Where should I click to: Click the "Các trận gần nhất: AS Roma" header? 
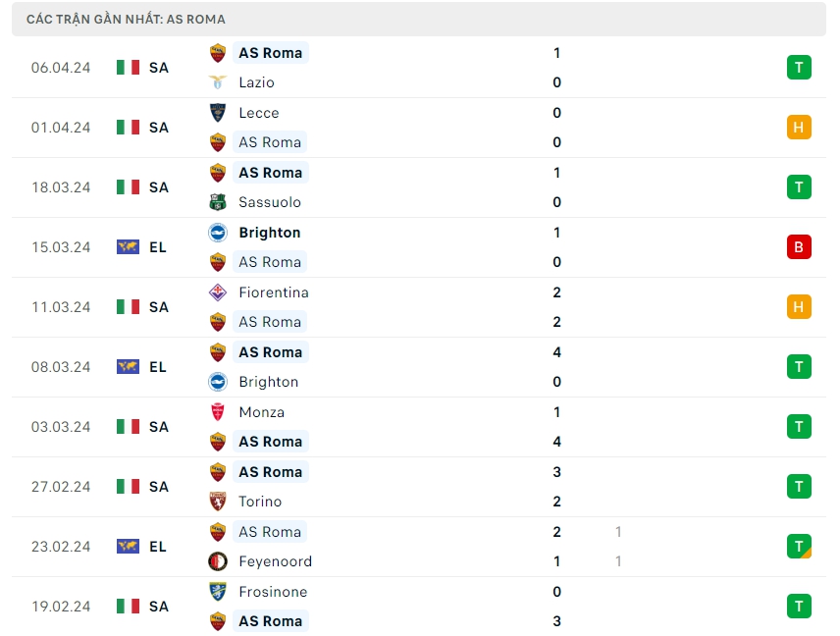coord(126,19)
